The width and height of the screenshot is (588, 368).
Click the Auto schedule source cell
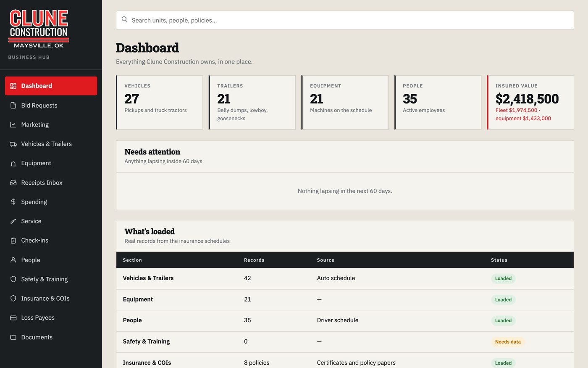pyautogui.click(x=336, y=278)
